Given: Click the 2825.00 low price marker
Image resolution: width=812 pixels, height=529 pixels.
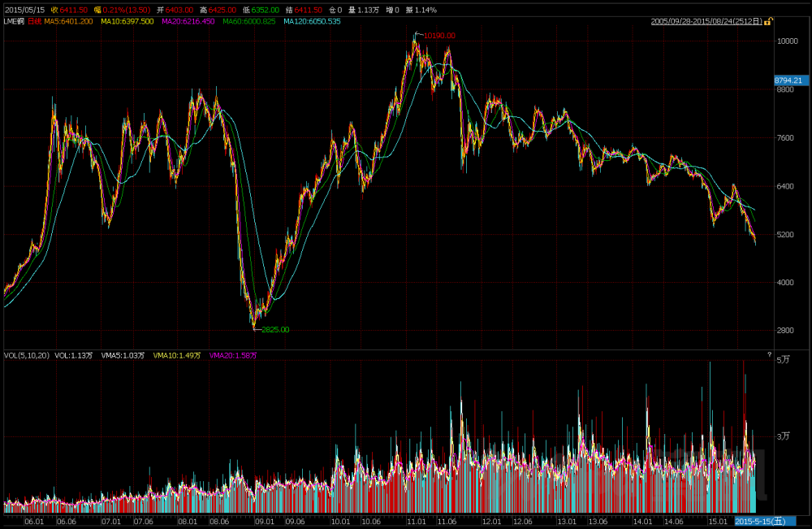Looking at the screenshot, I should [274, 330].
